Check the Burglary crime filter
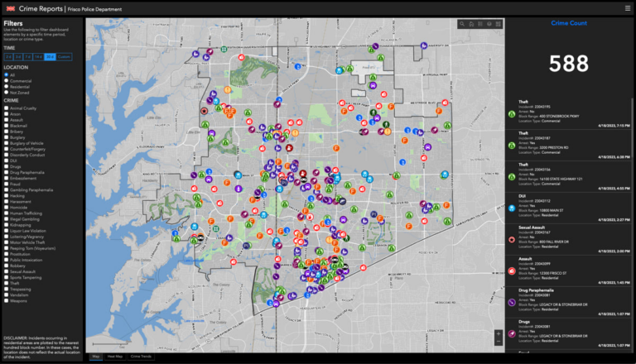Screen dimensions: 636x364 click(6, 137)
